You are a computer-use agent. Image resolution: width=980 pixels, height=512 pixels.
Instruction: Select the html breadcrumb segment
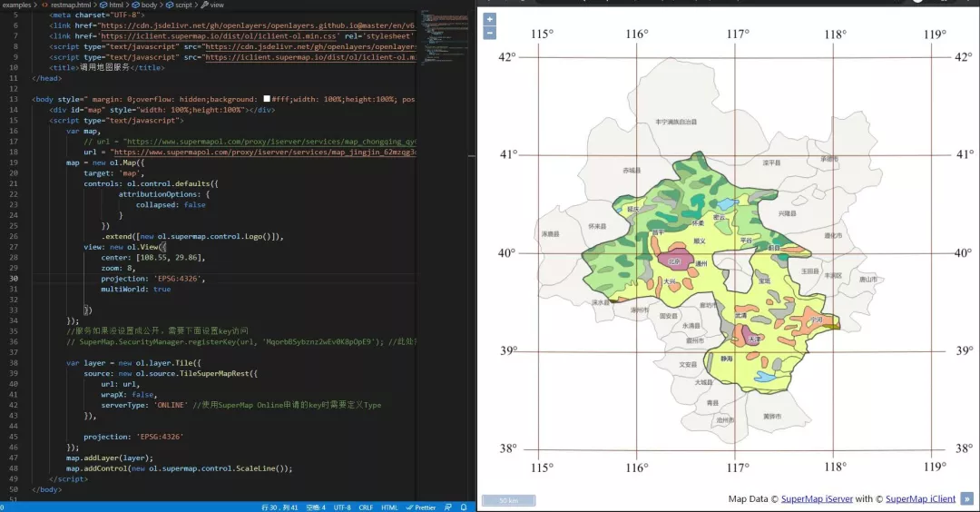tap(113, 5)
